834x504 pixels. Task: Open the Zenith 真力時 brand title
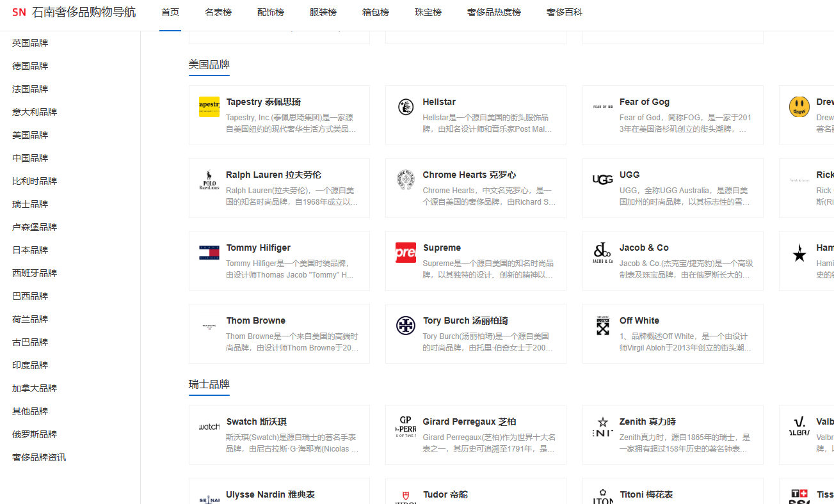coord(647,421)
